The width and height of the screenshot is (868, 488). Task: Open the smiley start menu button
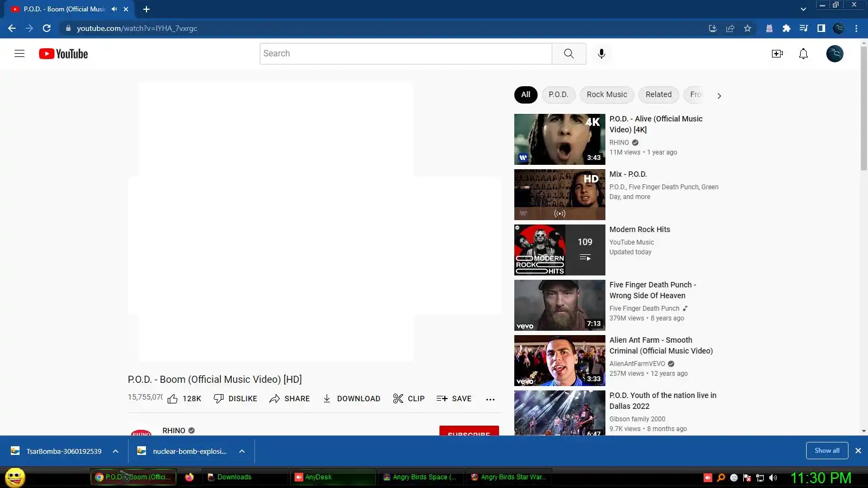coord(15,477)
